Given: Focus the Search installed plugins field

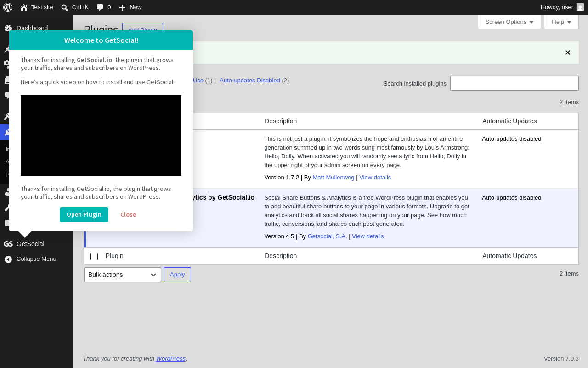Looking at the screenshot, I should 514,83.
